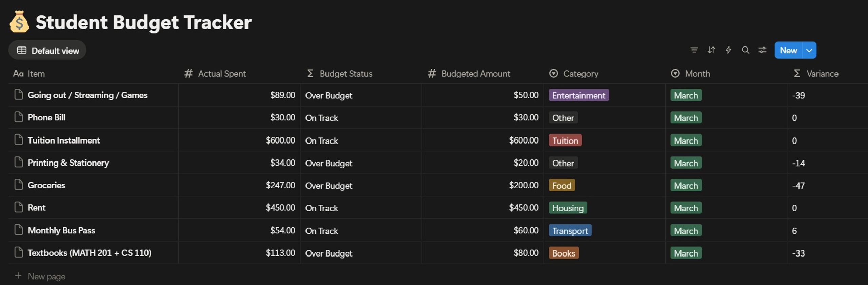Select the yellow Food category tag
The width and height of the screenshot is (868, 285).
click(562, 185)
